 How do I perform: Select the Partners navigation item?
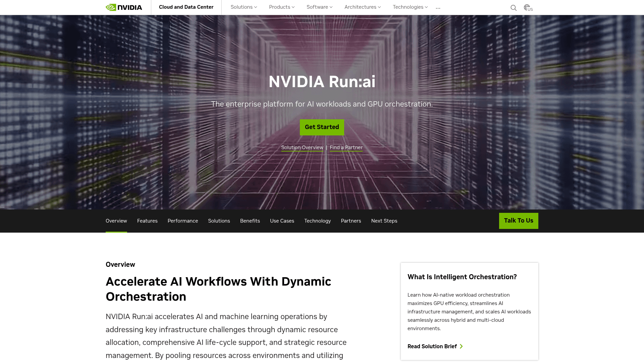pyautogui.click(x=351, y=221)
